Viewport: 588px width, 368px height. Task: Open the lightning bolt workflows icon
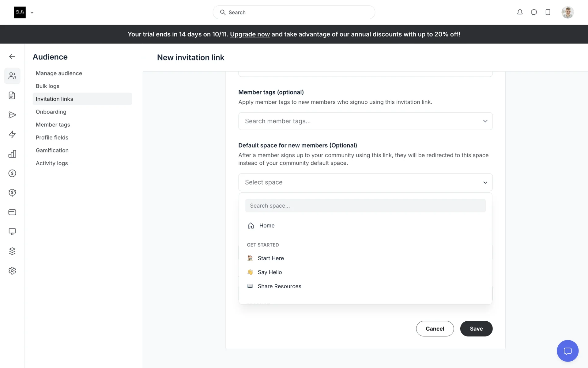(x=12, y=134)
